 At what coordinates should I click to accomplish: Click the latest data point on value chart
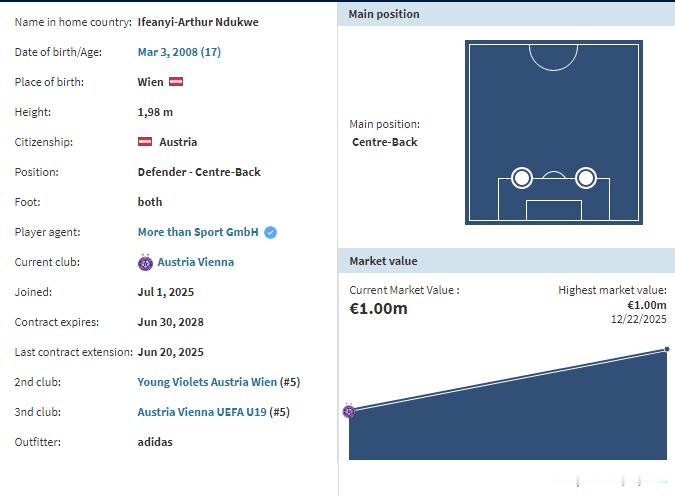coord(667,349)
